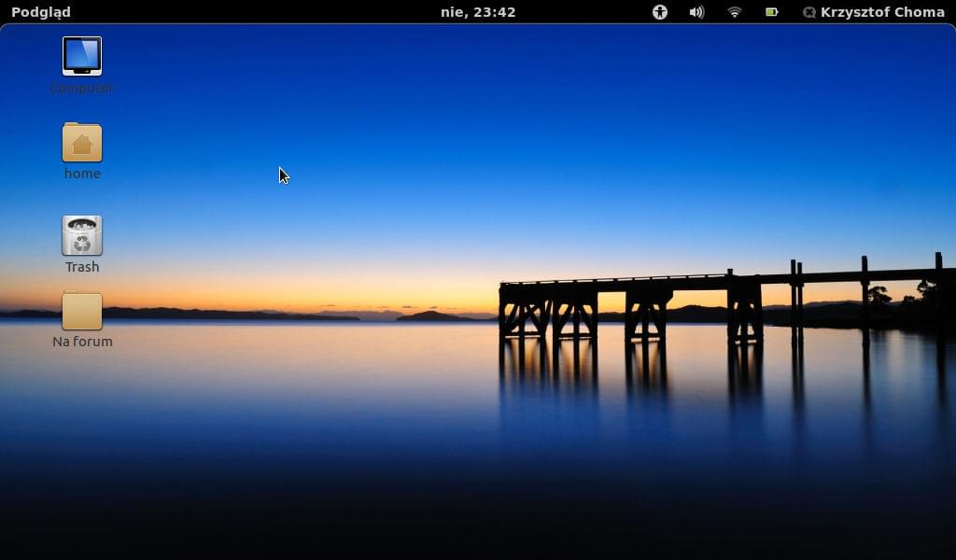Click the chat status icon beside username
This screenshot has height=560, width=956.
click(x=809, y=12)
